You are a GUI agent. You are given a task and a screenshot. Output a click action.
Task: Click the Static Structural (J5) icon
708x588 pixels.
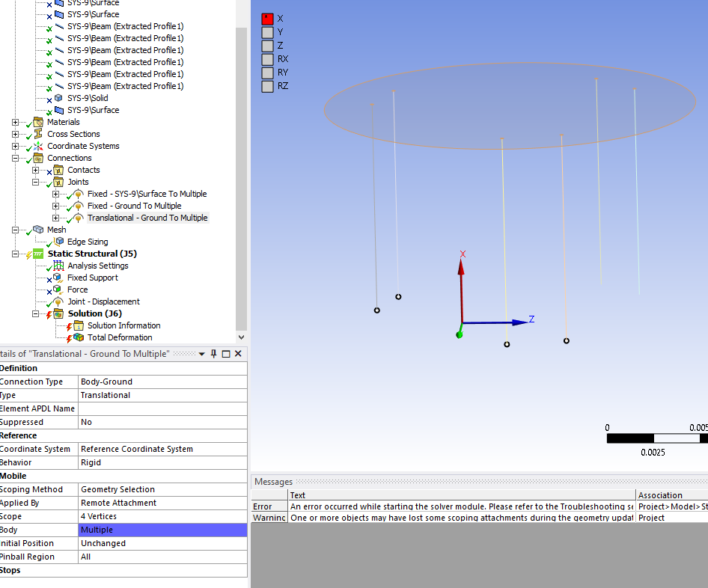pos(39,254)
